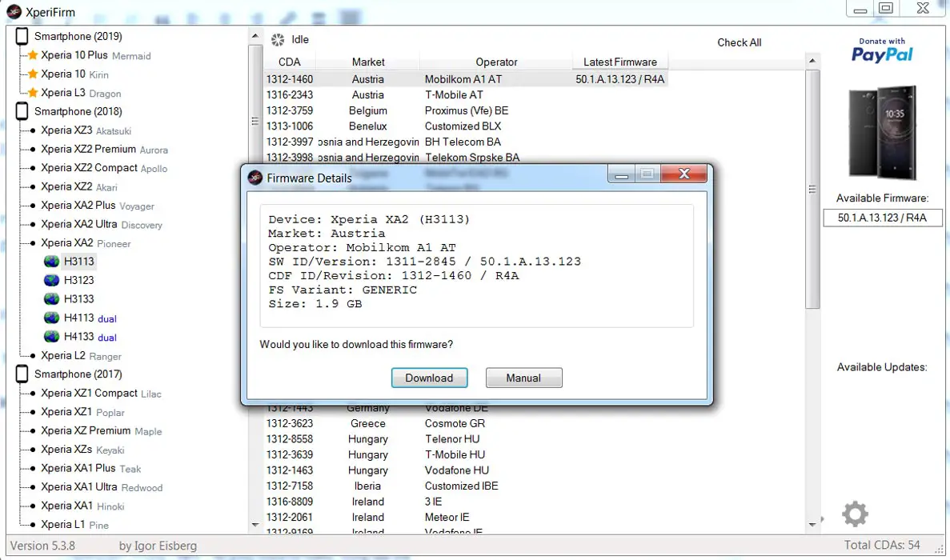
Task: Click the Smartphone (2018) phone icon
Action: 22,111
